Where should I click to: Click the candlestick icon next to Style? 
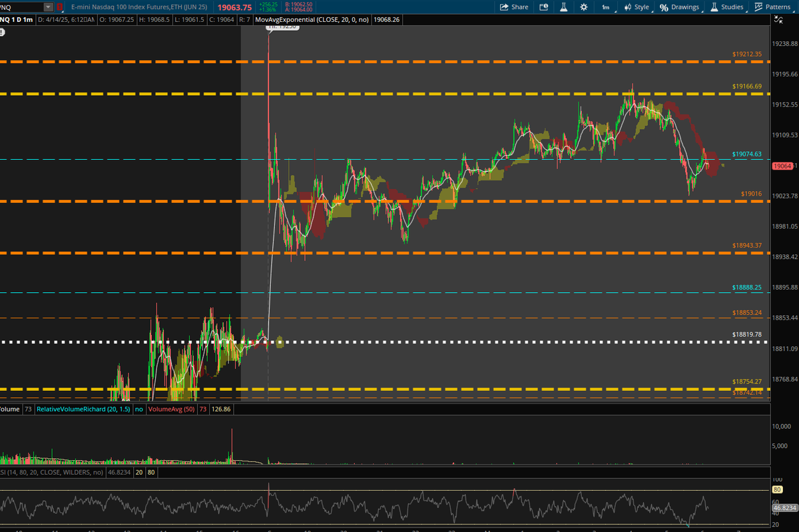pos(628,7)
